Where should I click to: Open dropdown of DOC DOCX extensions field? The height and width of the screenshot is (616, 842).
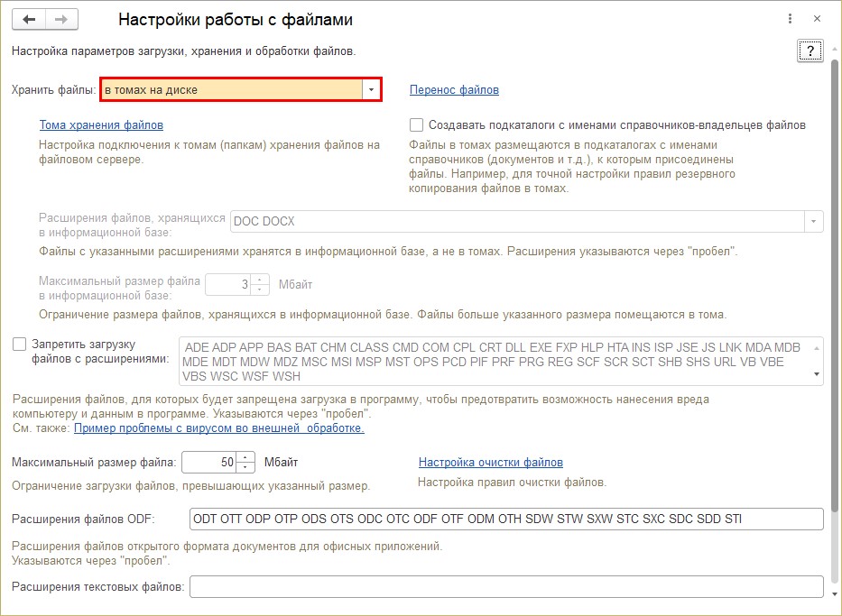click(x=814, y=221)
